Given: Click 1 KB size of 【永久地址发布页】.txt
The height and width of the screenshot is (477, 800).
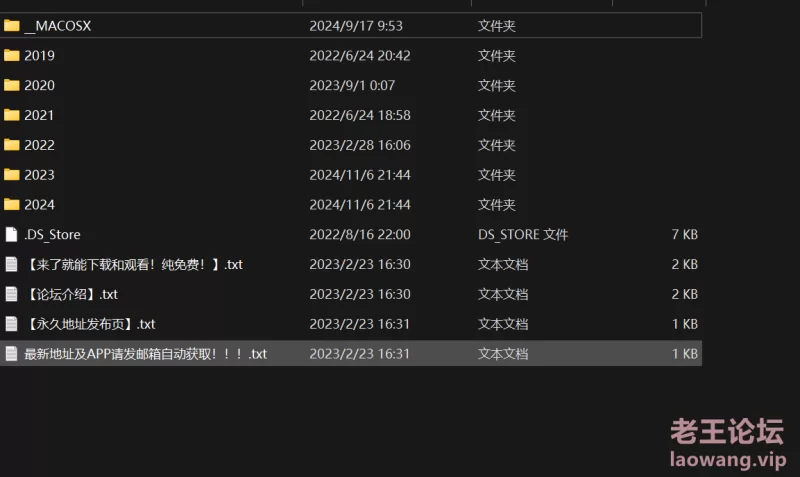Looking at the screenshot, I should pos(685,324).
